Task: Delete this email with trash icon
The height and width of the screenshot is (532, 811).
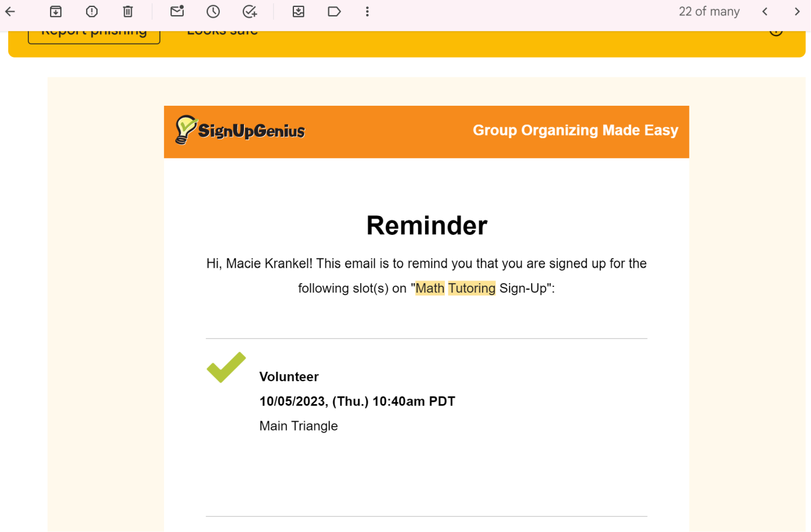Action: 128,11
